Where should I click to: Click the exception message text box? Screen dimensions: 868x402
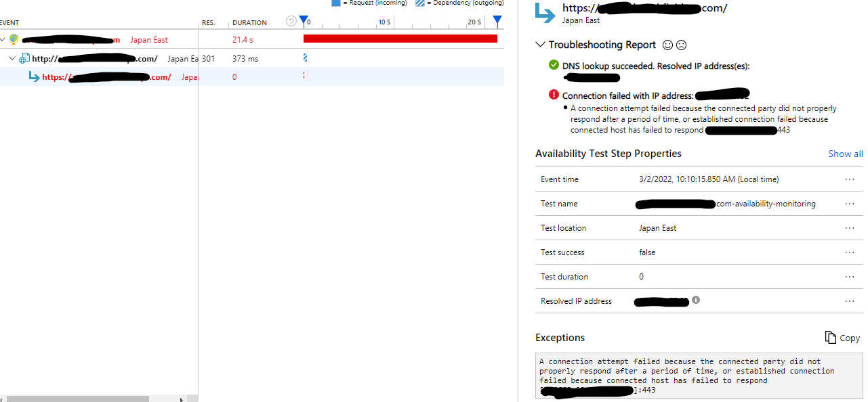(699, 376)
